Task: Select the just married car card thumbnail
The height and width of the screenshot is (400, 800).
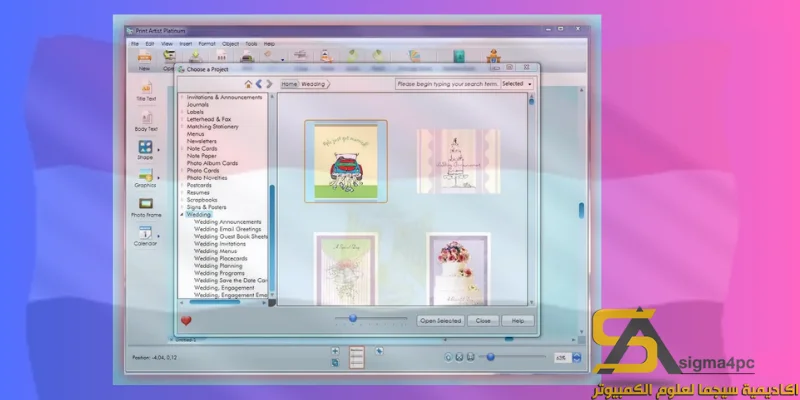Action: (x=346, y=161)
